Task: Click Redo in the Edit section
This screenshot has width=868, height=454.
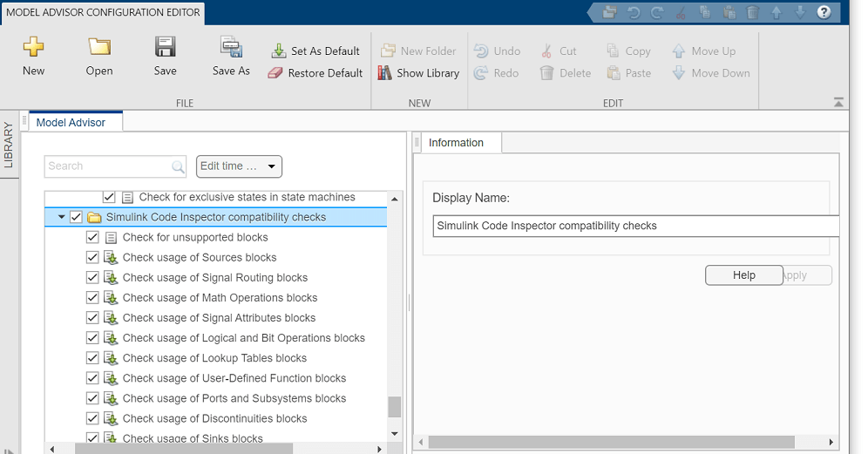Action: [x=497, y=73]
